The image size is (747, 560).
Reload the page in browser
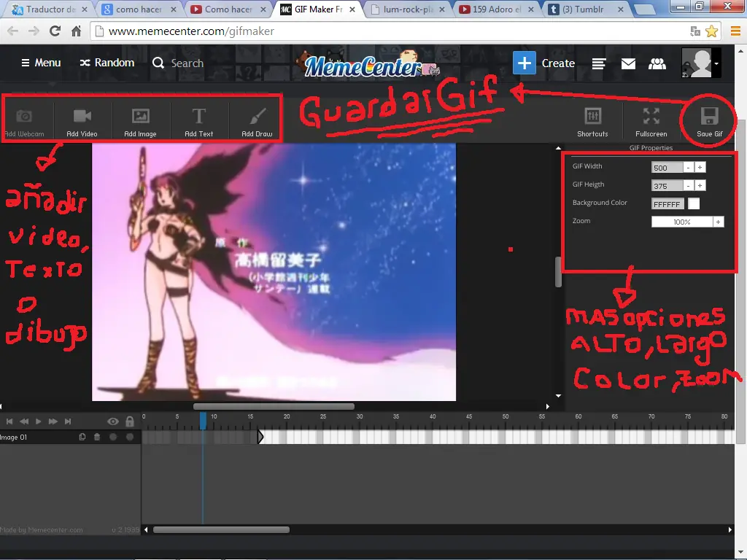[x=55, y=31]
